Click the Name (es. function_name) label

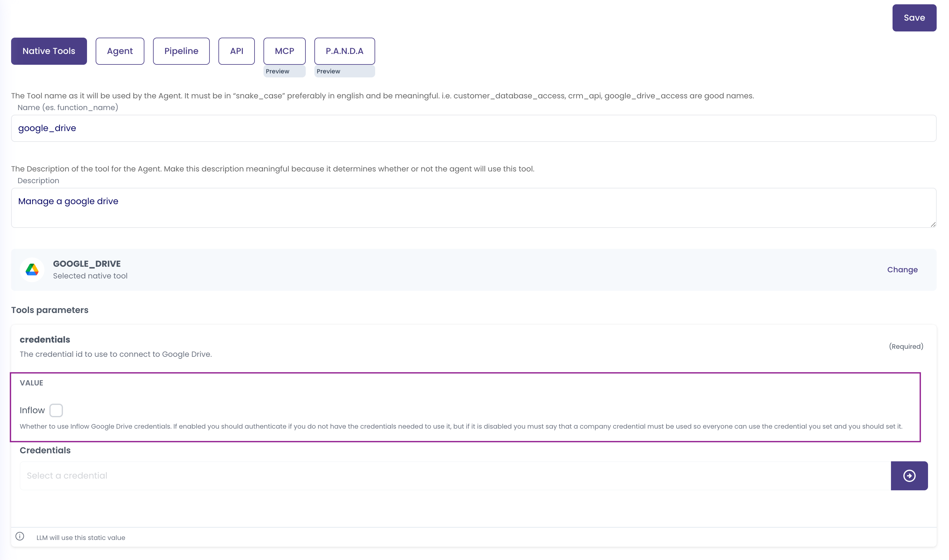pyautogui.click(x=68, y=108)
